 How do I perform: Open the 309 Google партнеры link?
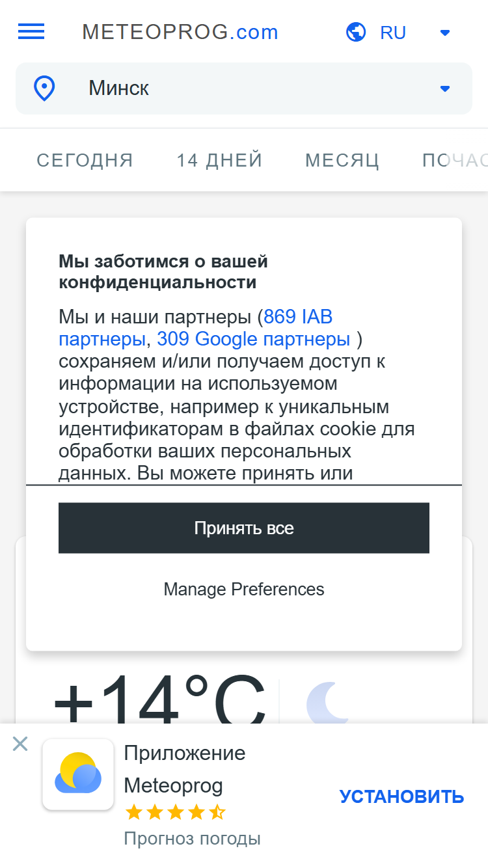[x=254, y=339]
